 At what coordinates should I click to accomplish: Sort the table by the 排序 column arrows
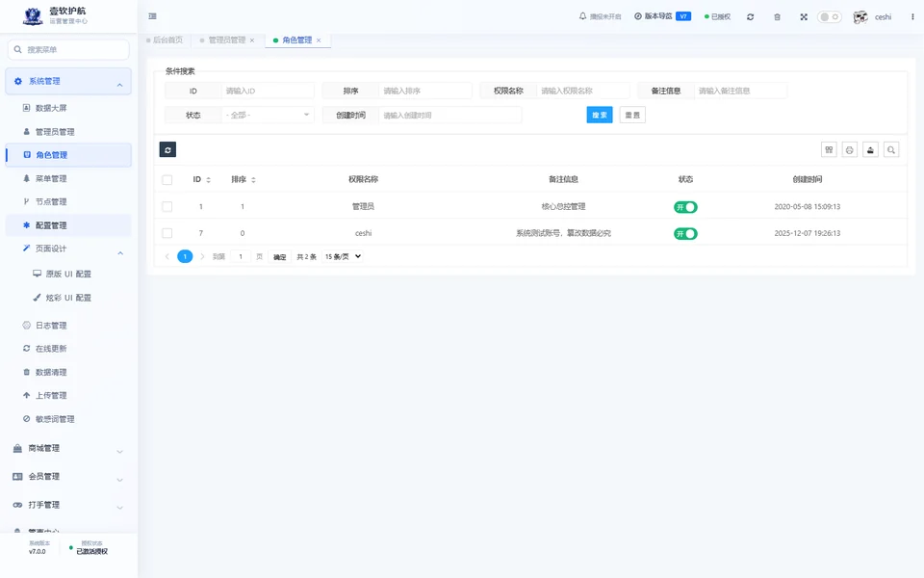pyautogui.click(x=253, y=180)
